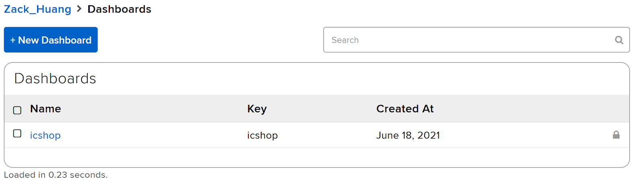This screenshot has width=644, height=180.
Task: Click the plus sign on New Dashboard
Action: (13, 40)
